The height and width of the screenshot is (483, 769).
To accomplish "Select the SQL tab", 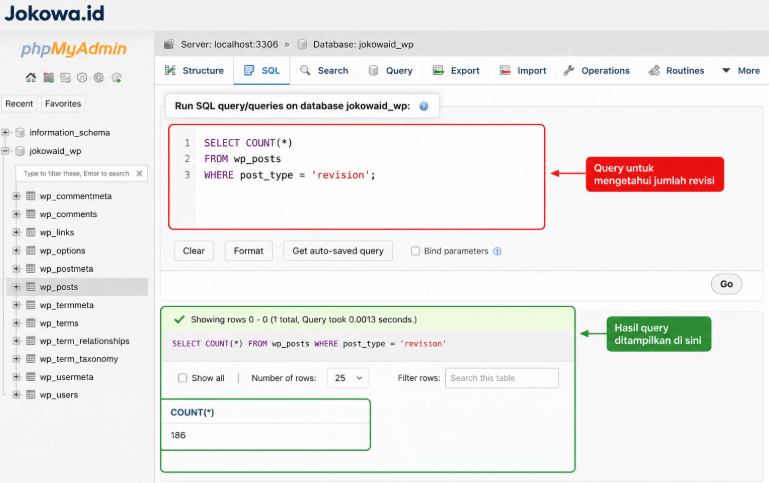I will [x=262, y=71].
